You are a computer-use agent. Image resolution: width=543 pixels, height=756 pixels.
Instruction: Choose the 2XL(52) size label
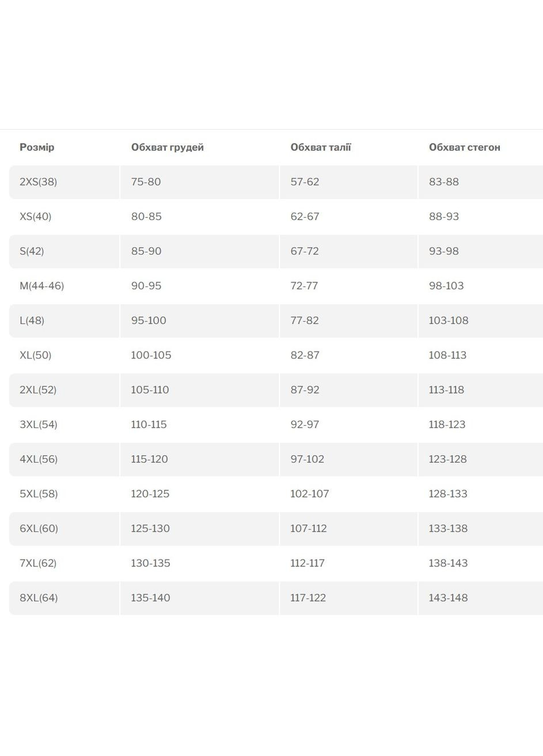coord(38,390)
